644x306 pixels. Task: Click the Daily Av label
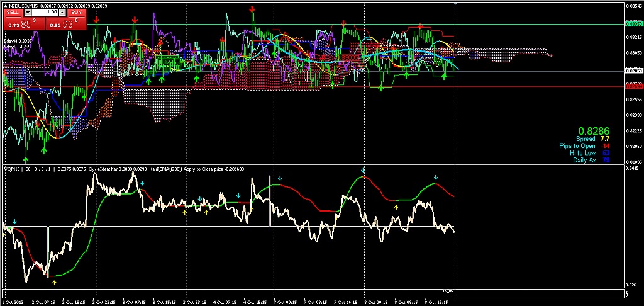[584, 160]
